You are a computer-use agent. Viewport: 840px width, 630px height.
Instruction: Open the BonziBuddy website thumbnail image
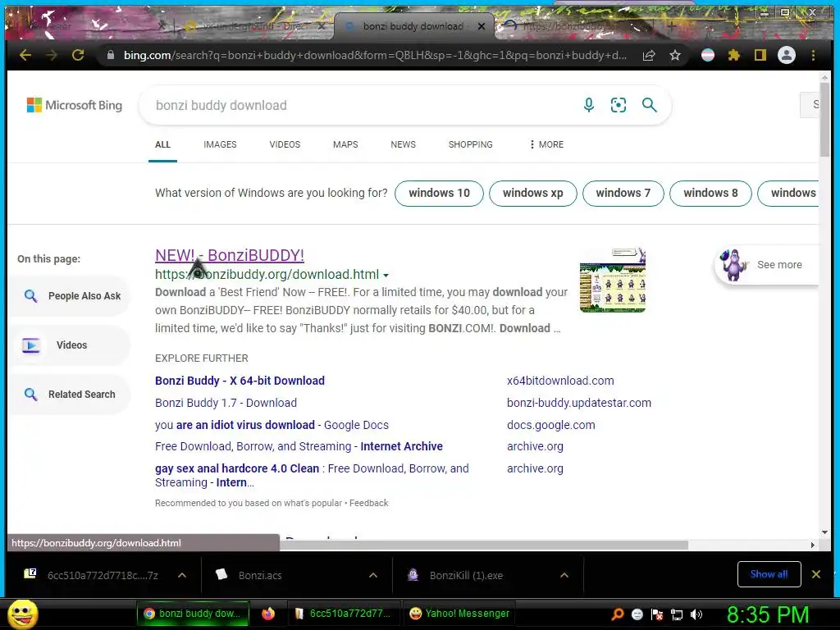point(612,280)
